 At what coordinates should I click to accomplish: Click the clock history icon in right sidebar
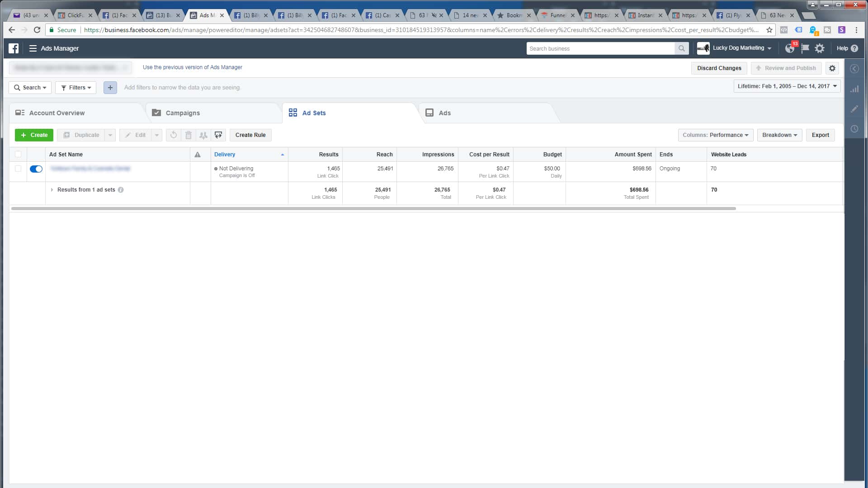point(854,129)
